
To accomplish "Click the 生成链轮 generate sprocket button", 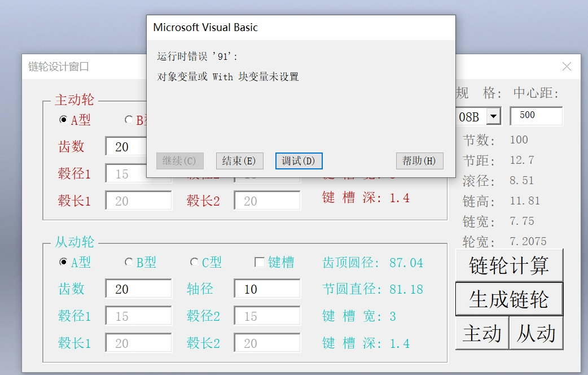I will 509,299.
